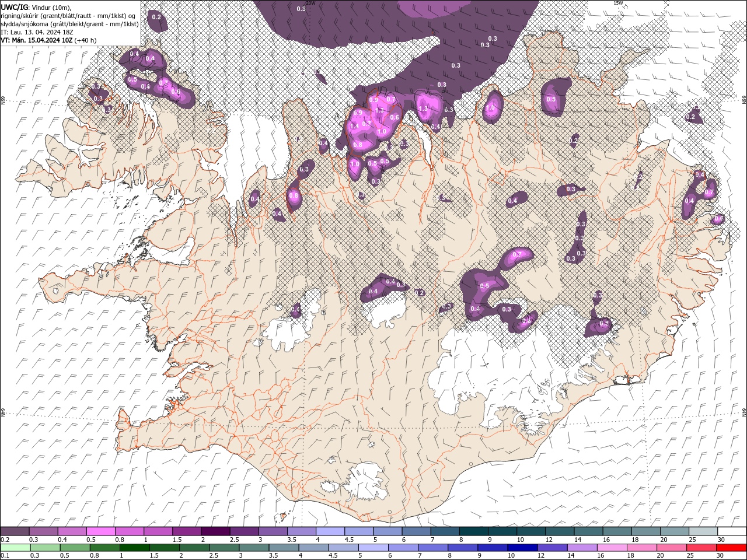The image size is (747, 560).
Task: Click the 'UWC/IG: Vindur (10m)' title text
Action: coord(36,7)
